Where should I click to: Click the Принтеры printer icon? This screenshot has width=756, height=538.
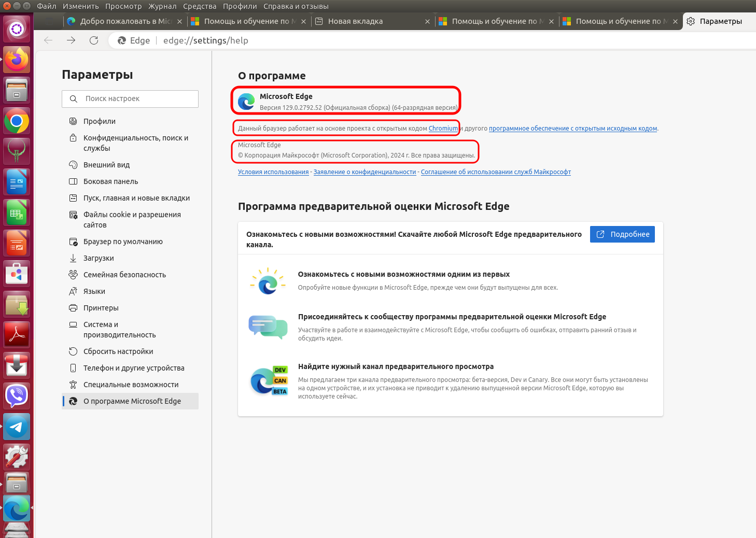pyautogui.click(x=73, y=308)
